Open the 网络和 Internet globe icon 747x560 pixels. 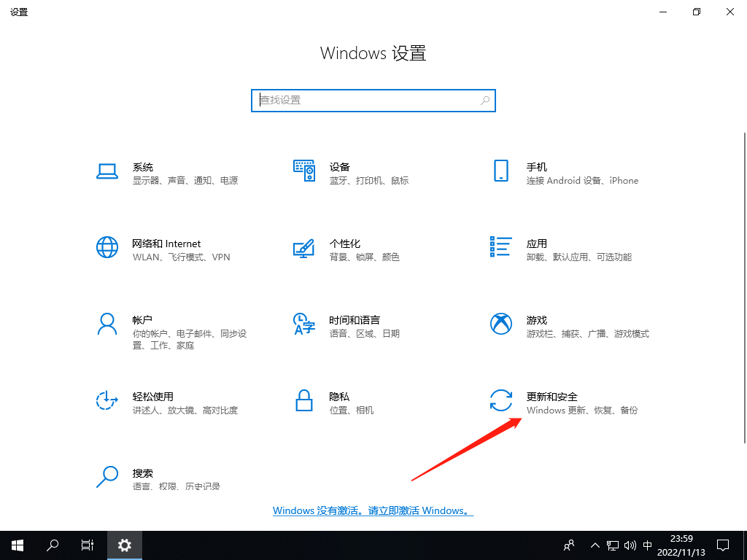coord(107,247)
